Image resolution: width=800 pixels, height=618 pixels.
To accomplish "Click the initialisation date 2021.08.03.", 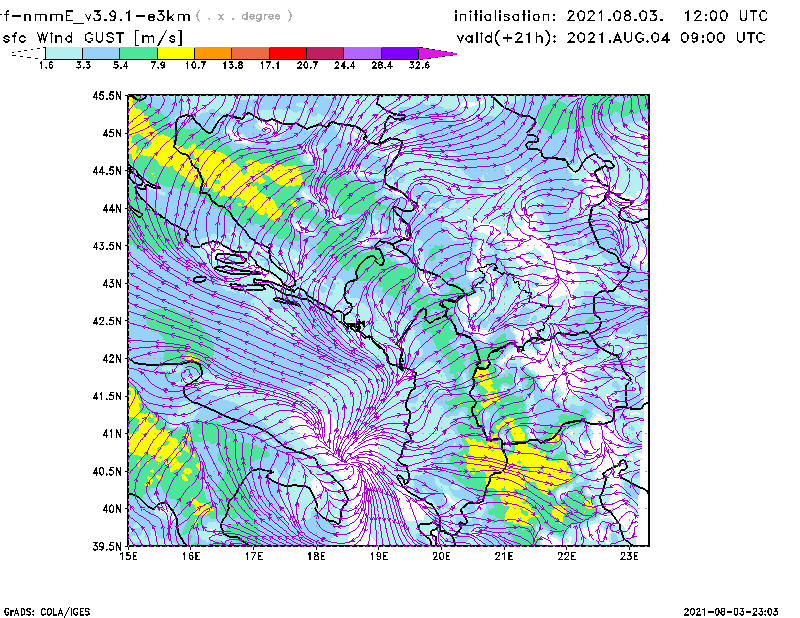I will [615, 16].
